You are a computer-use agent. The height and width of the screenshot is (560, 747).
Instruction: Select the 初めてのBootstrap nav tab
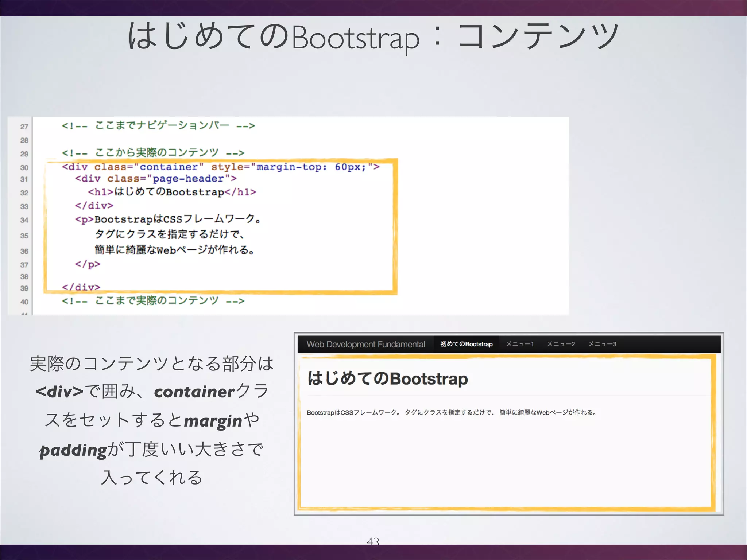(x=467, y=344)
